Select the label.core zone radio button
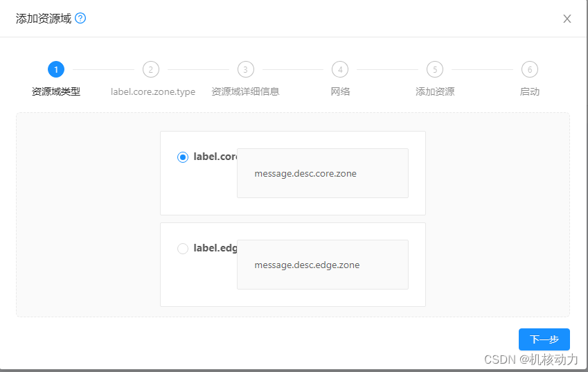 point(183,157)
